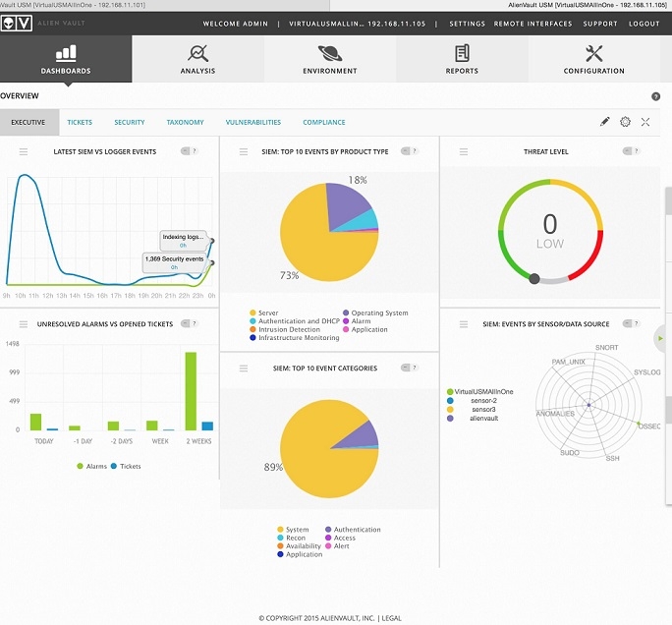
Task: Open menu handle of Top 10 Events by Product Type
Action: tap(244, 151)
